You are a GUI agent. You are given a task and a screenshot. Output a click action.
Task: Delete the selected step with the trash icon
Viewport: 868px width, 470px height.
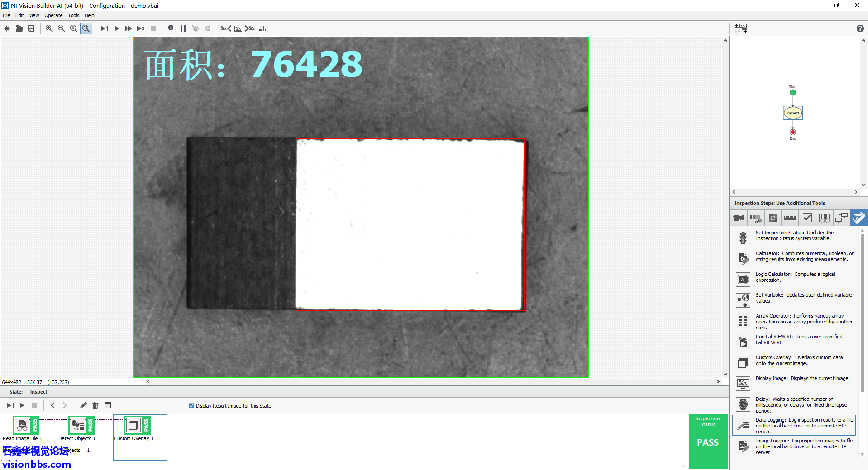[95, 405]
